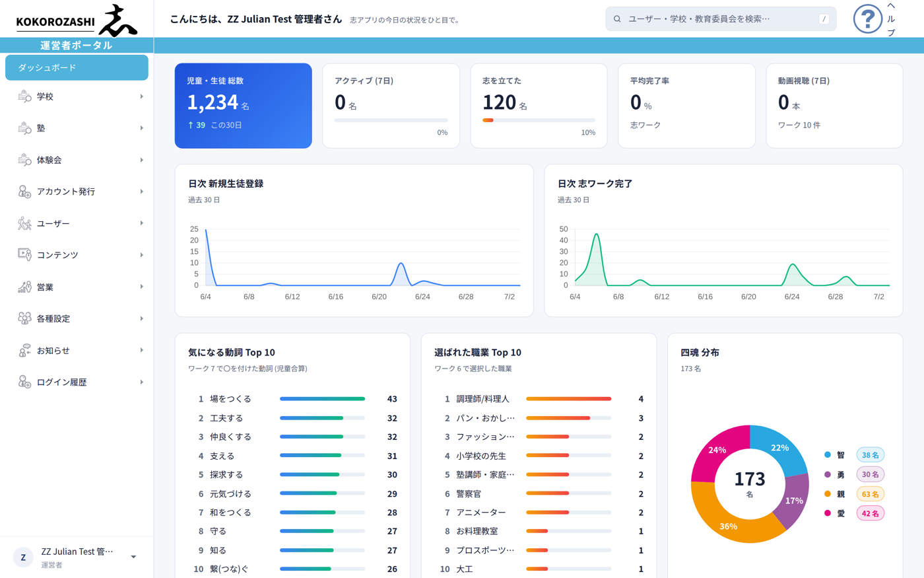Click the search magnifier icon
924x578 pixels.
(617, 19)
